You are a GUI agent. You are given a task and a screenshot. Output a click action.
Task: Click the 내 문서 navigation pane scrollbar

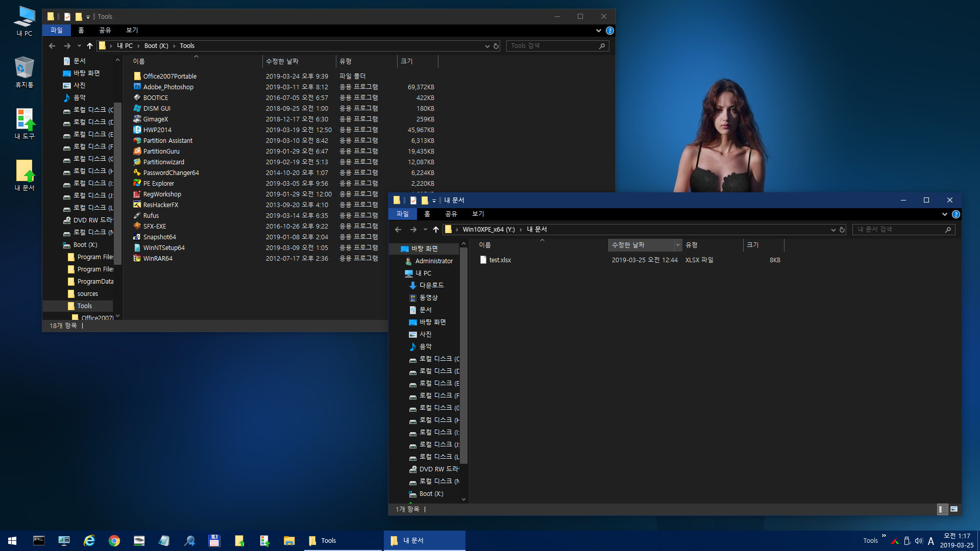463,356
